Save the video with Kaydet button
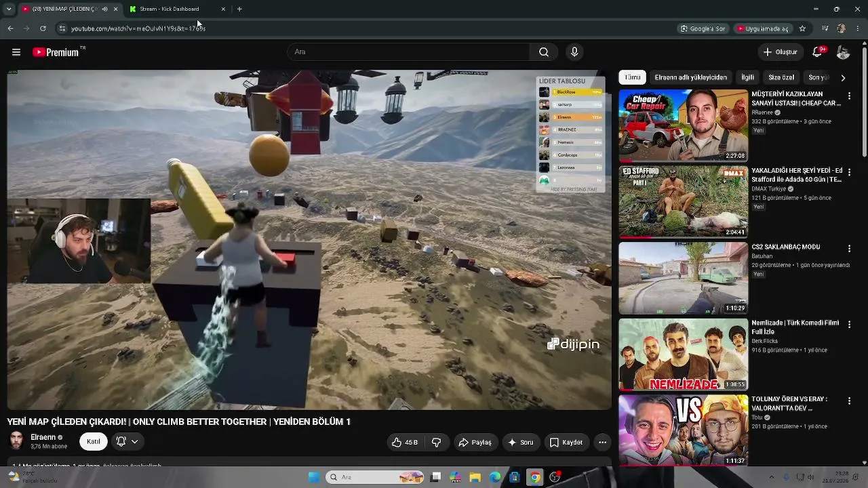Viewport: 868px width, 488px height. (x=566, y=443)
